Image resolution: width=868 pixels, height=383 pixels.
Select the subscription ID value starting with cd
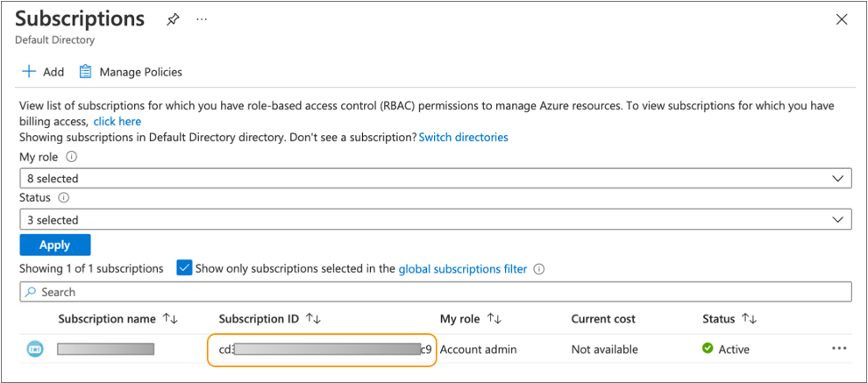[x=325, y=349]
